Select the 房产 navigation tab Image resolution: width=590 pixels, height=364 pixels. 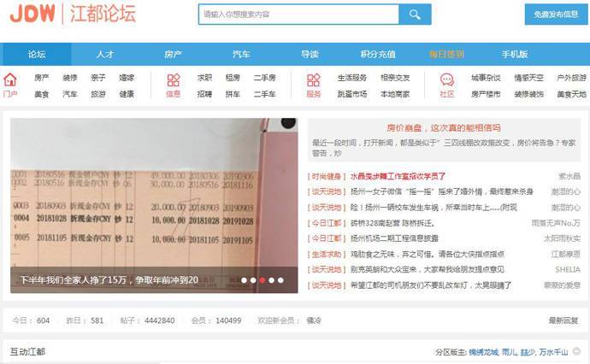tap(174, 54)
